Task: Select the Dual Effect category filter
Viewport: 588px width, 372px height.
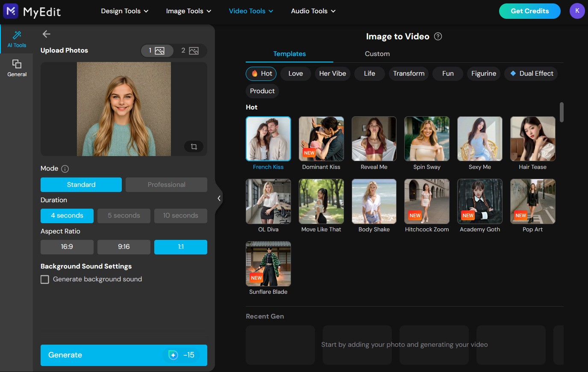Action: (531, 74)
